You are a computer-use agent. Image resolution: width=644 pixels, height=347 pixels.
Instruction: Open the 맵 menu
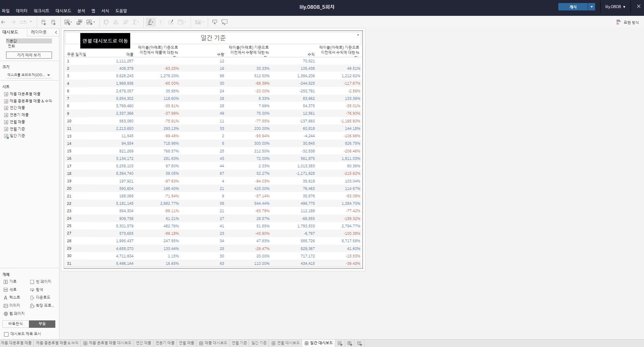pos(93,11)
